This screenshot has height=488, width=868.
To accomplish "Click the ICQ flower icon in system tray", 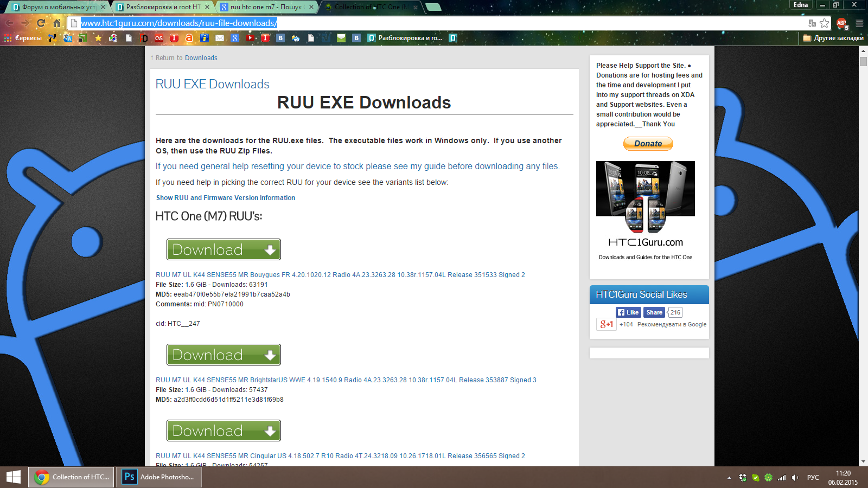I will [768, 478].
